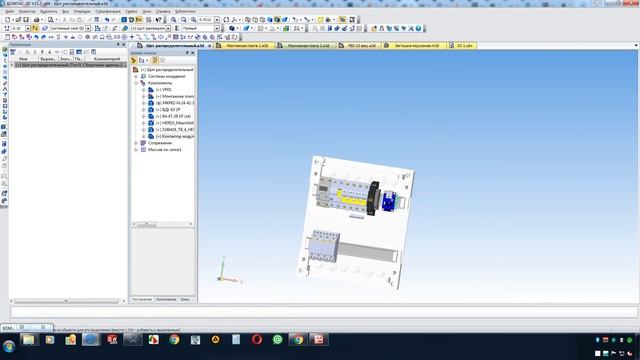
Task: Undo the last action in the top toolbar
Action: [x=107, y=20]
